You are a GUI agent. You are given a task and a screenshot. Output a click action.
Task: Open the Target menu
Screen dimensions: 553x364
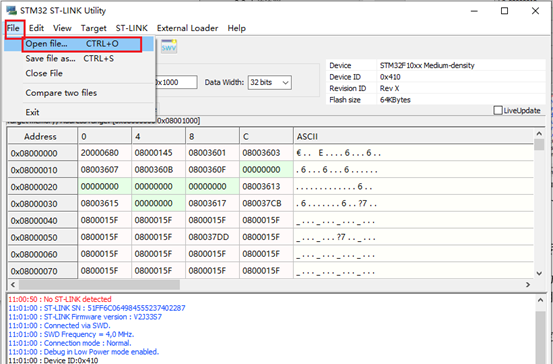[x=93, y=28]
